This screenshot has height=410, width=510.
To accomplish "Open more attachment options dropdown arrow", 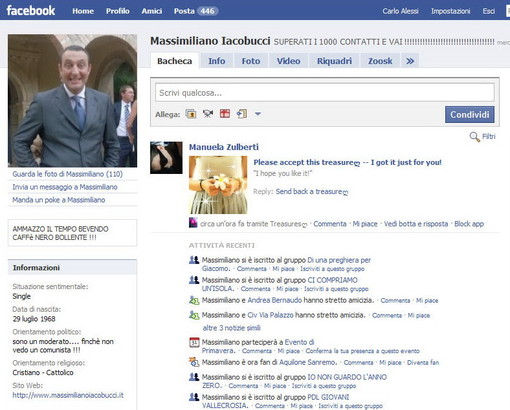I will click(x=258, y=114).
